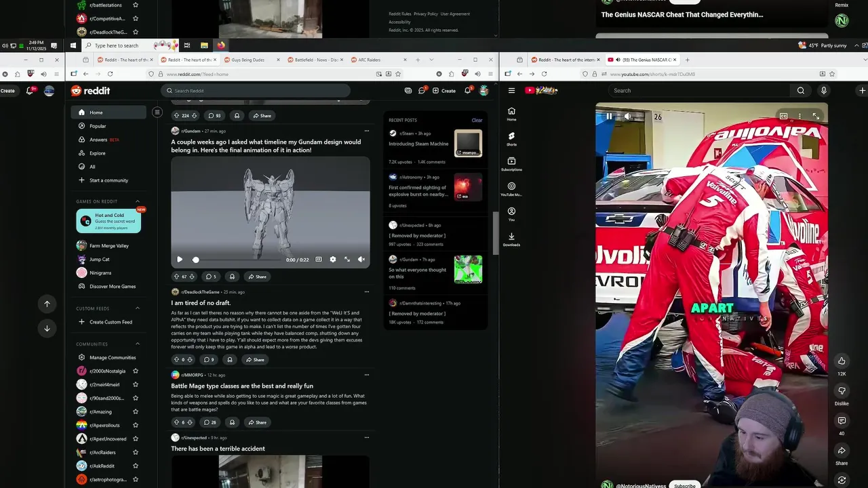Click YouTube voice search microphone

pyautogui.click(x=824, y=91)
